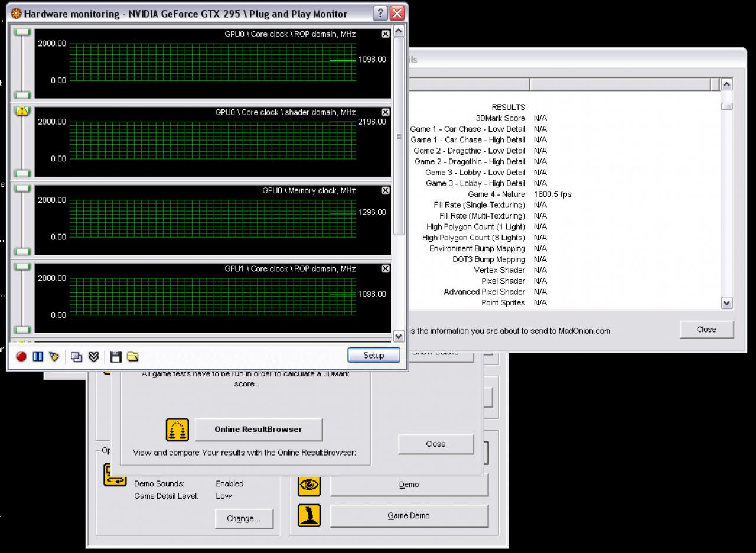Save monitoring data with the floppy disk icon
The width and height of the screenshot is (756, 553).
point(116,356)
